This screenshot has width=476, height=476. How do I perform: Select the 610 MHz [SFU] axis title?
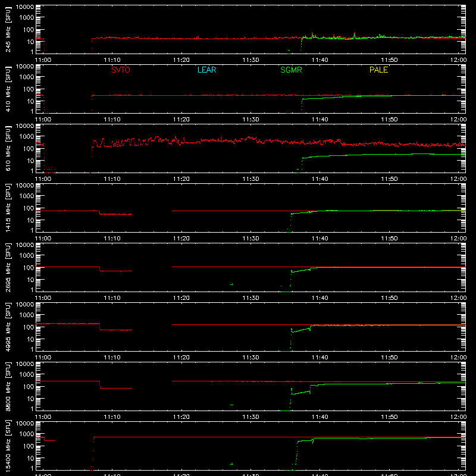coord(8,148)
